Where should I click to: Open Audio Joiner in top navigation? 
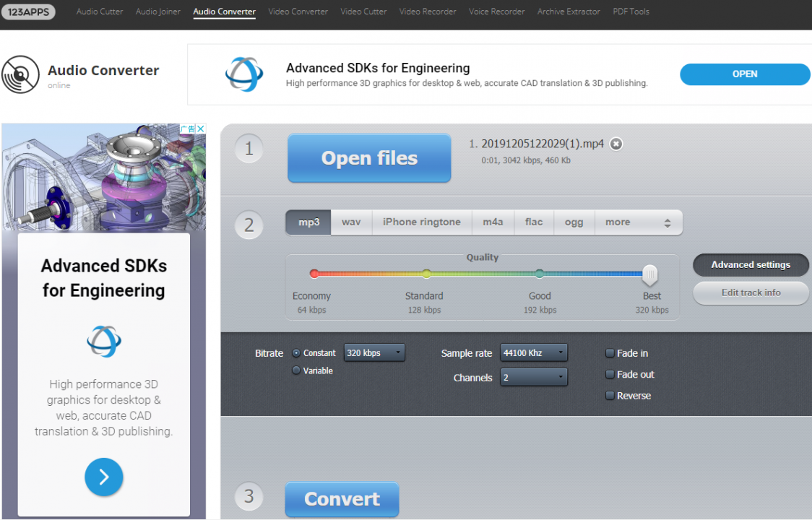[158, 12]
